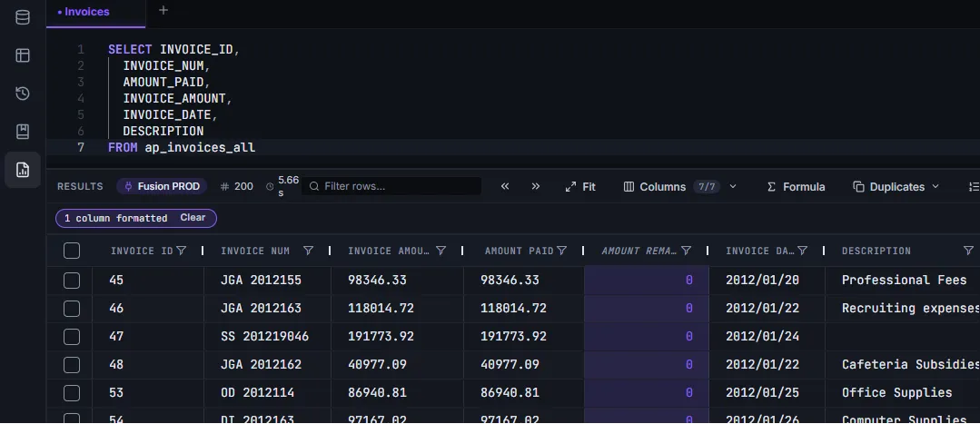The width and height of the screenshot is (980, 424).
Task: Open the query history sidebar icon
Action: point(23,94)
